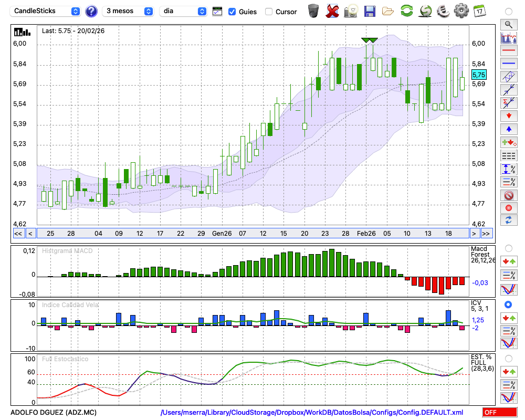Click the red down arrow marker tool

(x=508, y=115)
